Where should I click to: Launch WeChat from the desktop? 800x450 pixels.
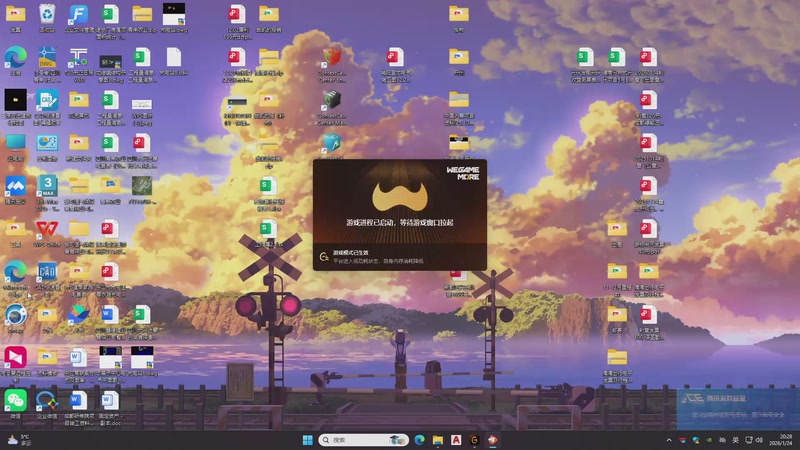pyautogui.click(x=15, y=401)
